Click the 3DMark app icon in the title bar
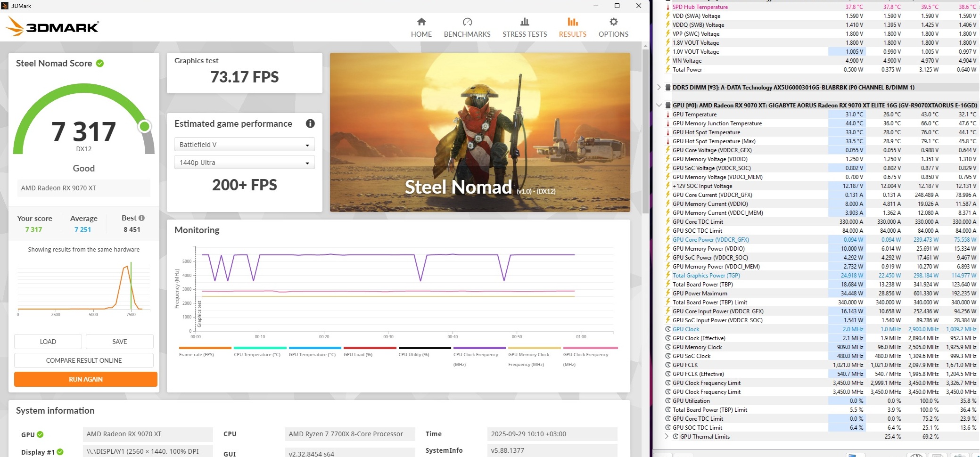This screenshot has width=980, height=457. point(5,6)
